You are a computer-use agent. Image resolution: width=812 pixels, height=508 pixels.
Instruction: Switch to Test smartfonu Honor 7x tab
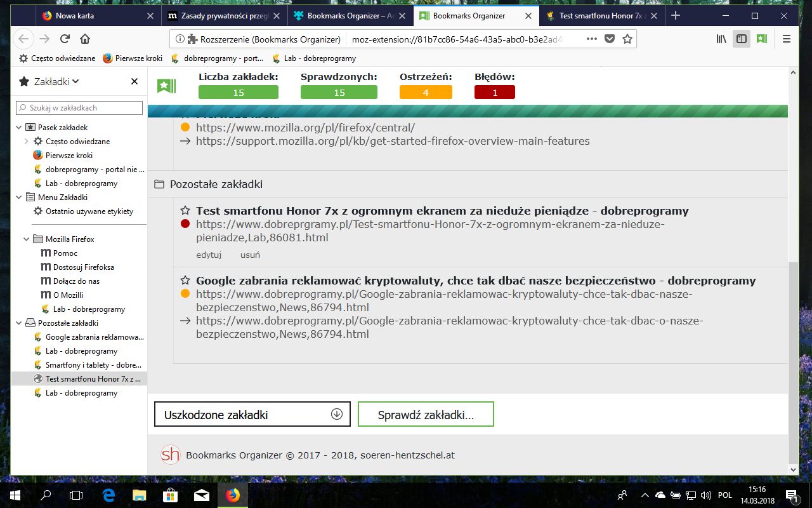(602, 15)
